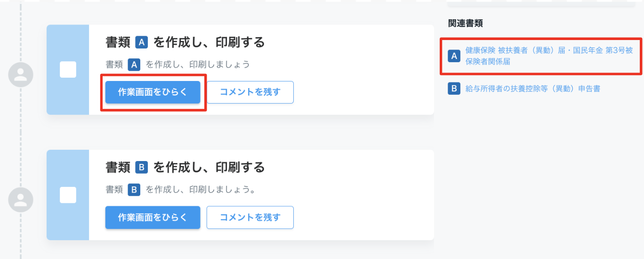Click the A badge in the 書類 A task title

(142, 43)
